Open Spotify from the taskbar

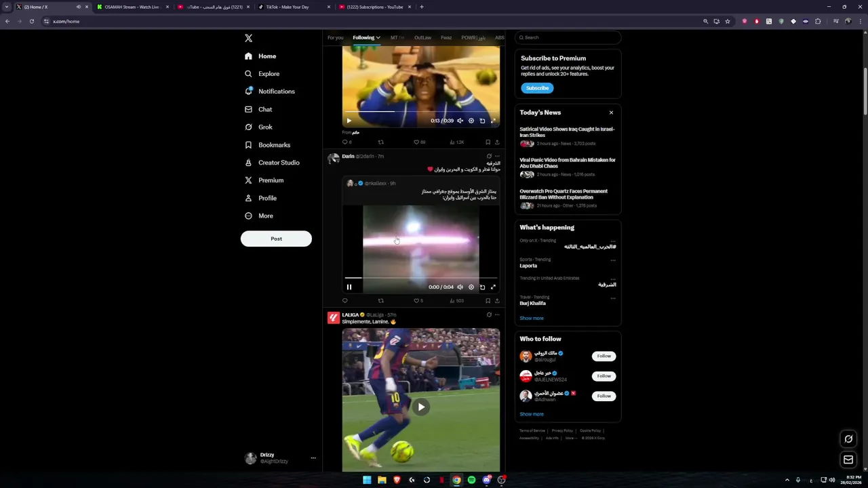[471, 480]
